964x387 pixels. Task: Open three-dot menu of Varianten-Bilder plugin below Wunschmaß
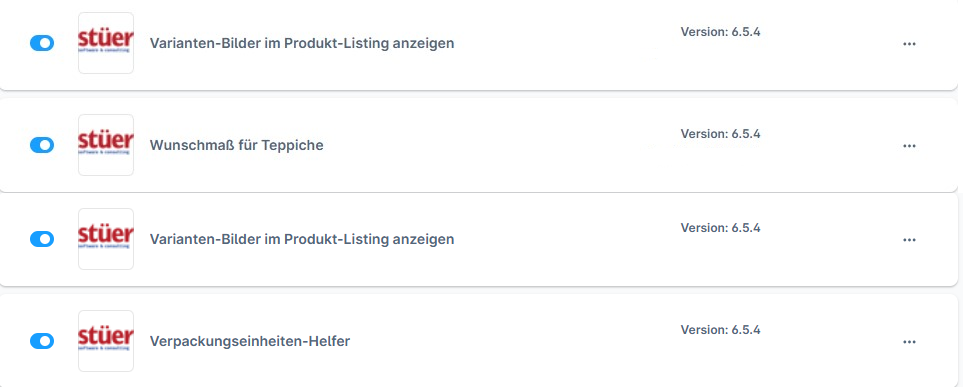(909, 239)
